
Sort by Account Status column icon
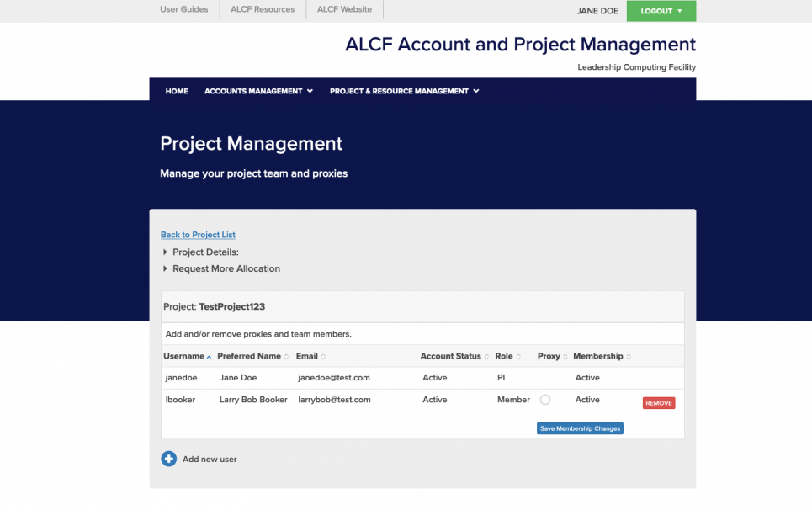[487, 357]
